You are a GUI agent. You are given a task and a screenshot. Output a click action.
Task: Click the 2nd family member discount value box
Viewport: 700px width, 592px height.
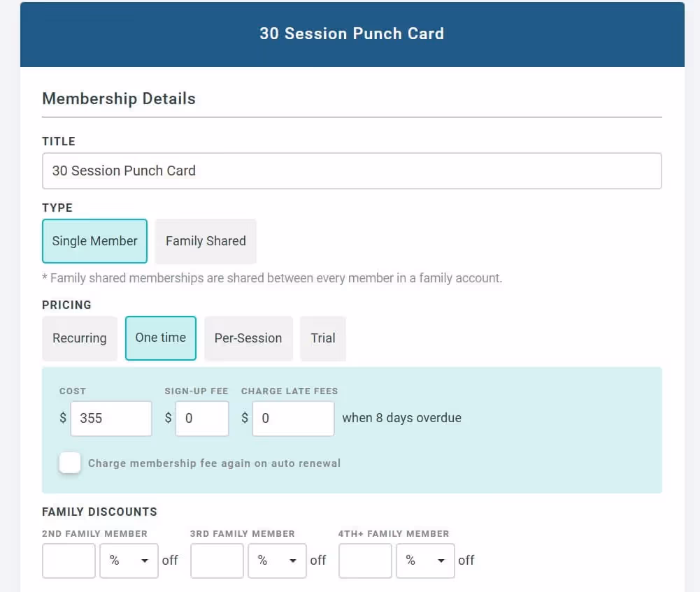coord(69,561)
